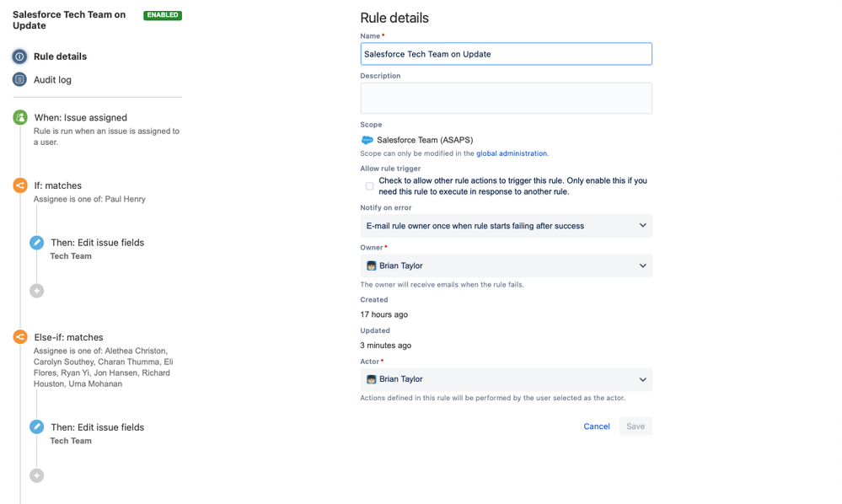Viewport: 842px width, 504px height.
Task: Expand the Actor dropdown
Action: tap(506, 379)
